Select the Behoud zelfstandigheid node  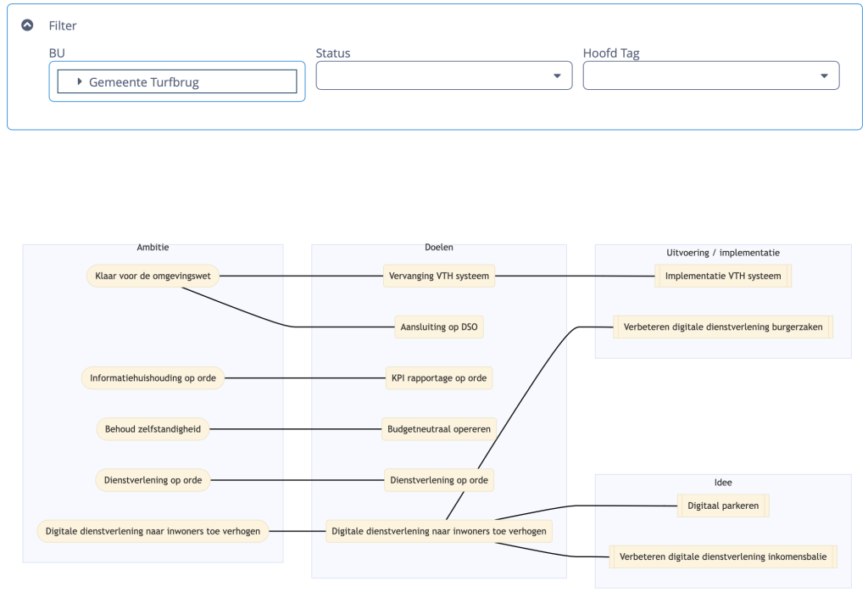click(153, 429)
